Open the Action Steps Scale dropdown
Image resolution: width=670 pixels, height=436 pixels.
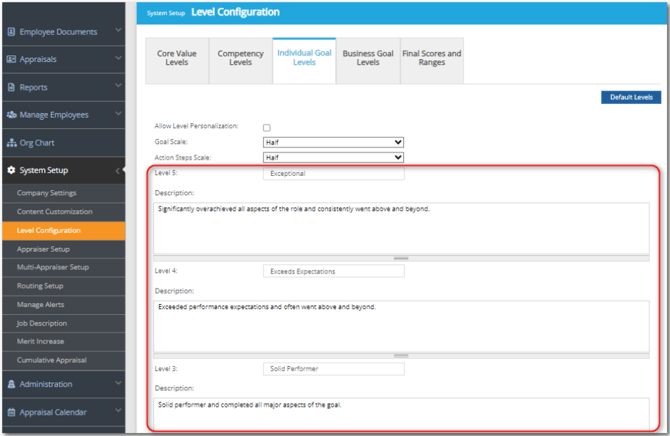click(332, 157)
